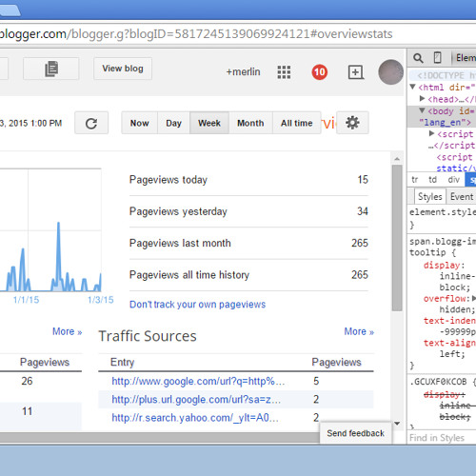This screenshot has height=476, width=476.
Task: Open the Event listeners tab in DevTools
Action: pos(462,197)
